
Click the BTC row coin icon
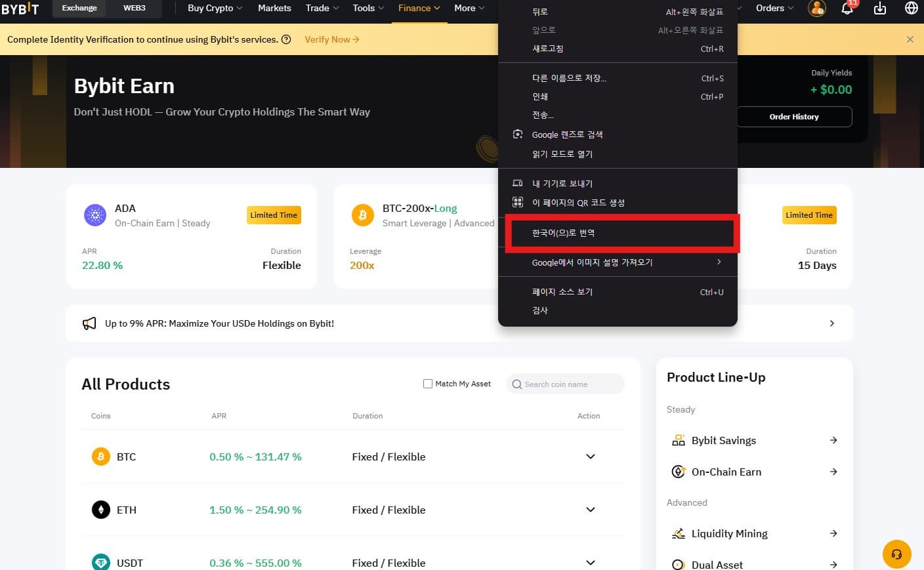(101, 457)
